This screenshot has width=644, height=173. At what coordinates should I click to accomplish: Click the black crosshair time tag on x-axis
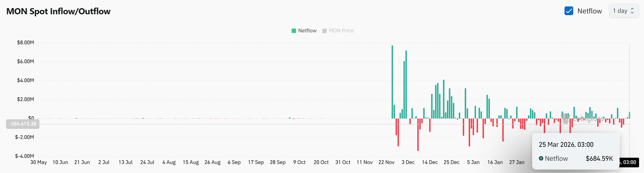(630, 162)
